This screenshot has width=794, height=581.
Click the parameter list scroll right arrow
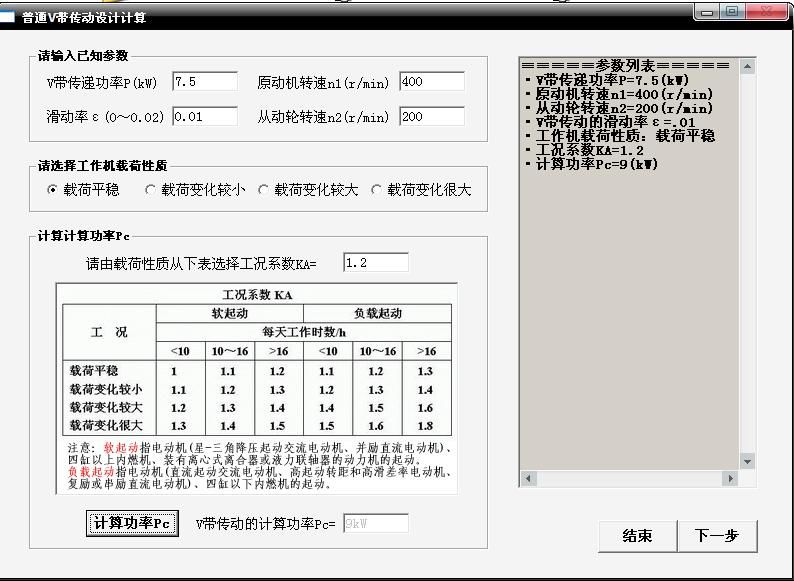730,478
